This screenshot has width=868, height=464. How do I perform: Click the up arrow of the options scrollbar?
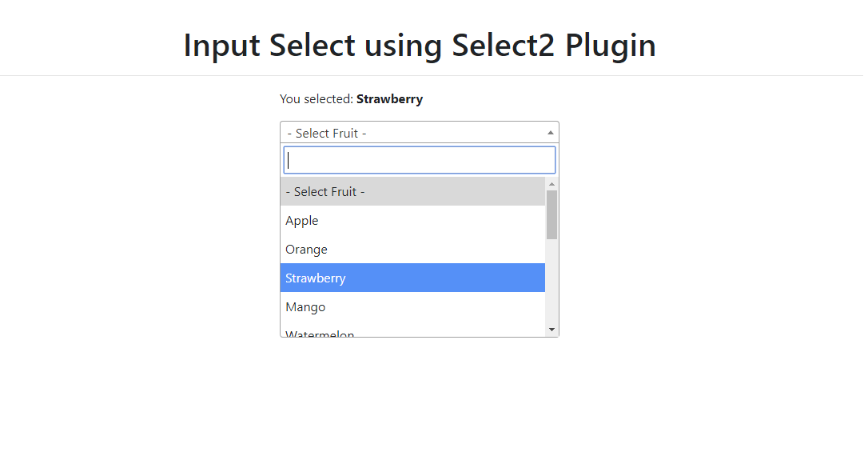coord(552,184)
